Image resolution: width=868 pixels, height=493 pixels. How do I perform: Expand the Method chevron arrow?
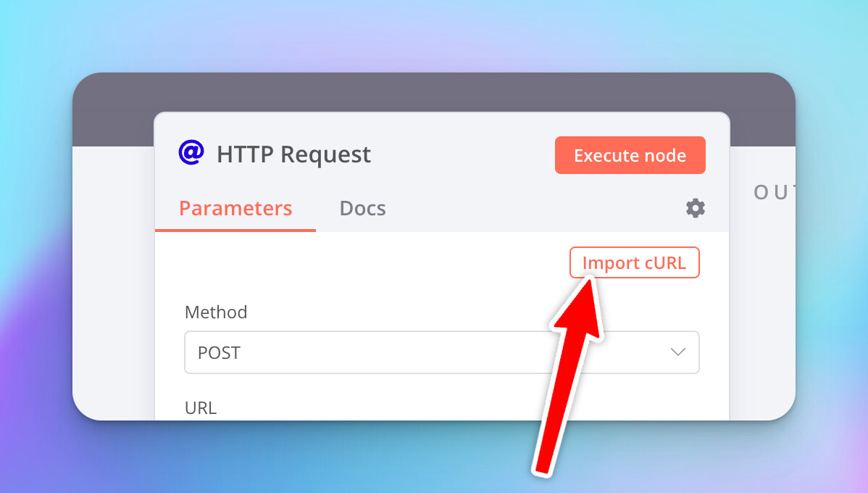point(678,352)
